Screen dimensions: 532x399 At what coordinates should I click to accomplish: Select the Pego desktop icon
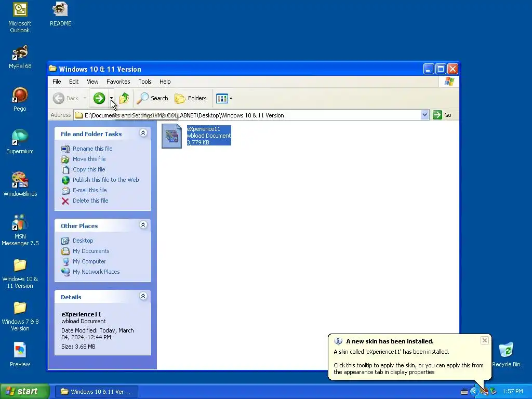20,99
